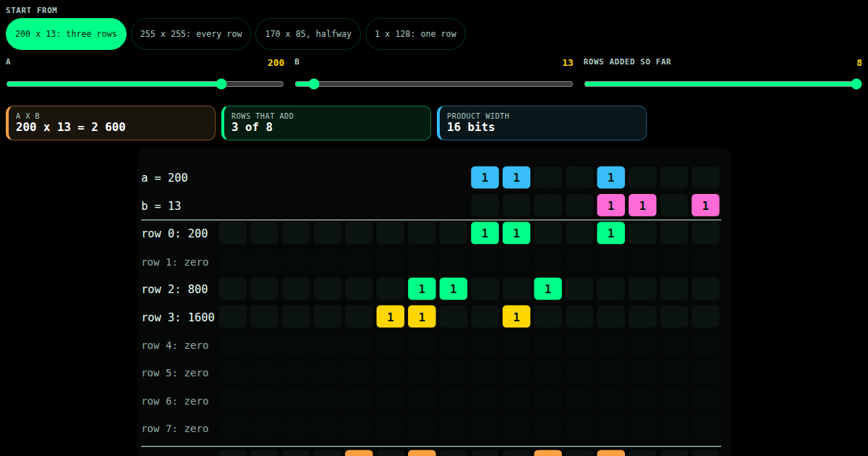
Task: Click the "row 2: 800" label
Action: click(175, 290)
